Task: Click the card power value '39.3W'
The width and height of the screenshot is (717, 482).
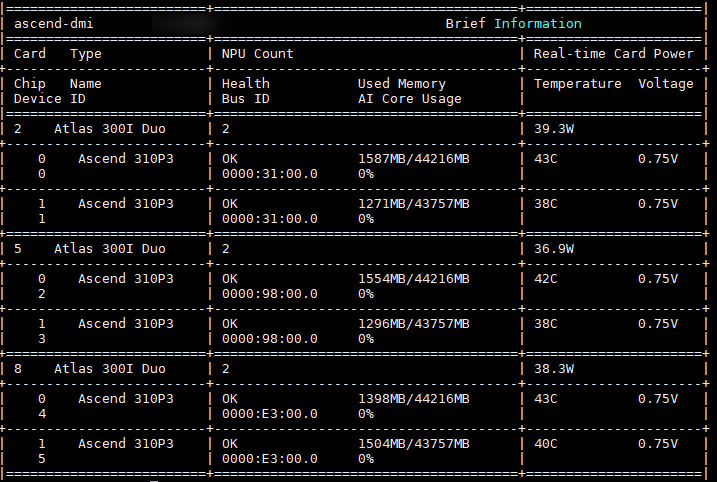Action: pyautogui.click(x=554, y=129)
